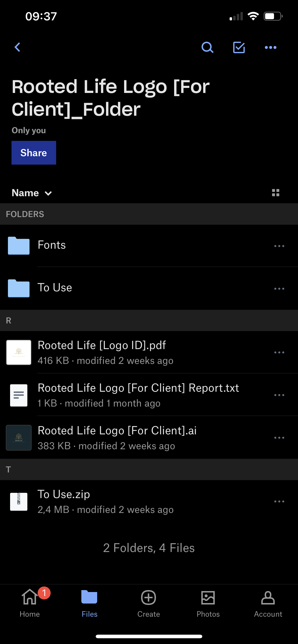
Task: Show options for To Use.zip
Action: tap(279, 501)
